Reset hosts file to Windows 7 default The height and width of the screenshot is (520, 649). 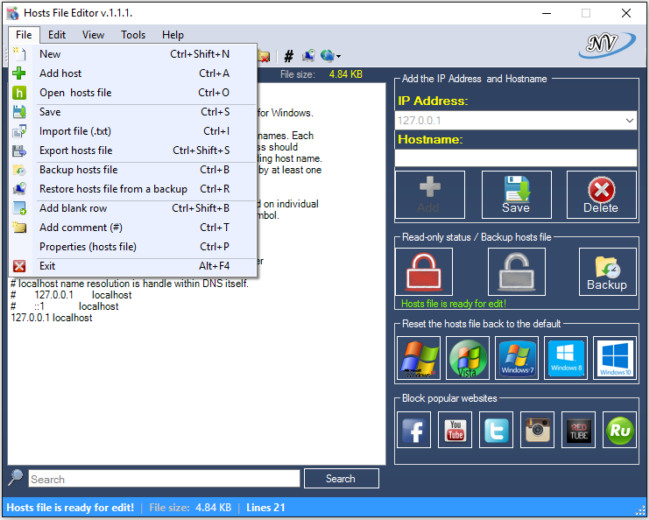click(516, 358)
